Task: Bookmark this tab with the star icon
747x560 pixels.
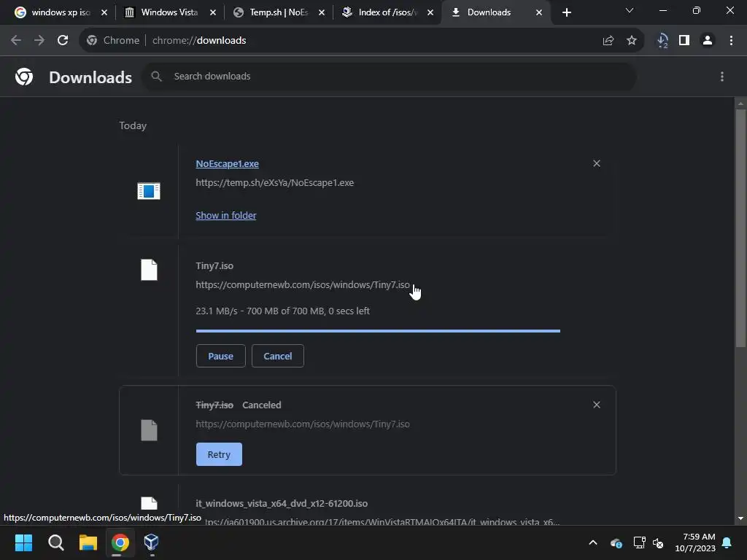Action: click(631, 41)
